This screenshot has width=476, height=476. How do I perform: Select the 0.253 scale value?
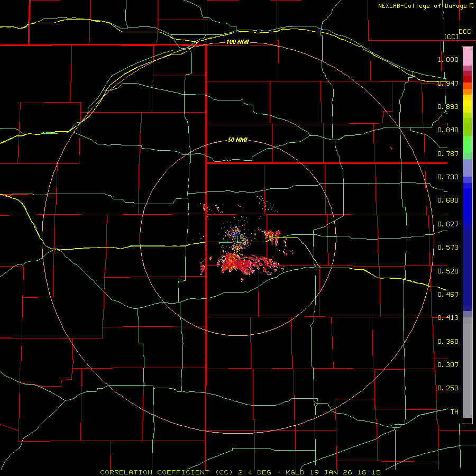[x=448, y=388]
